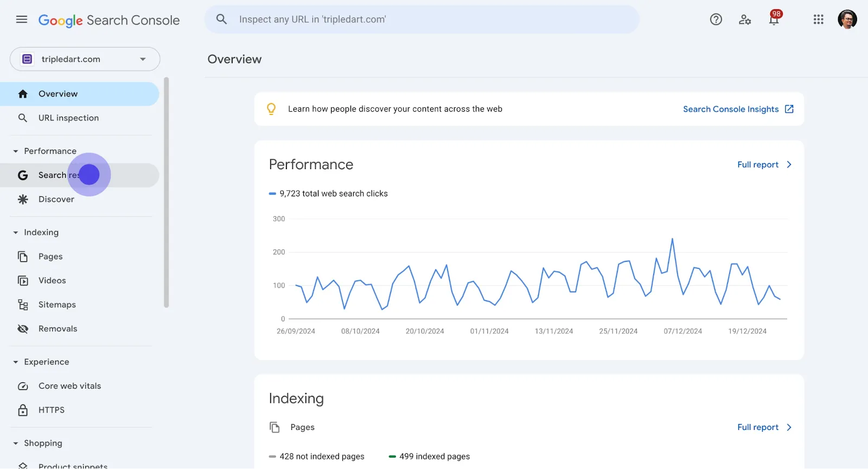Open HTTPS report in the sidebar
Screen dimensions: 868x469
pyautogui.click(x=80, y=410)
